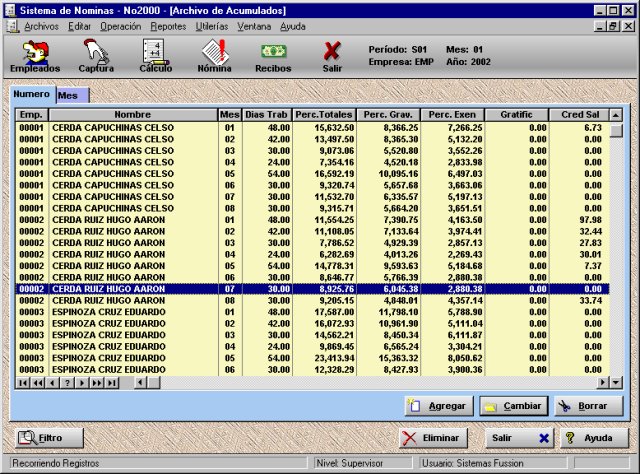The width and height of the screenshot is (640, 474).
Task: Open the Utilerías menu
Action: click(211, 25)
